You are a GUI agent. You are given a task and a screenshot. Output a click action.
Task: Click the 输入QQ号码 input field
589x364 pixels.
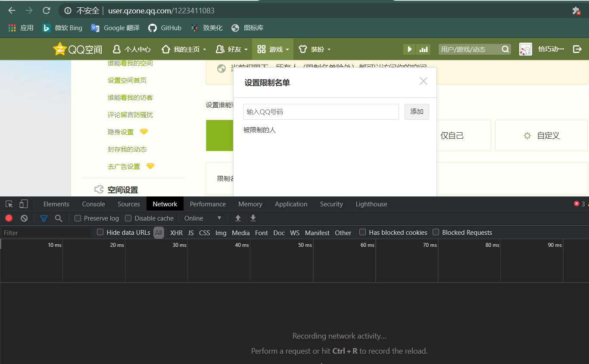321,112
